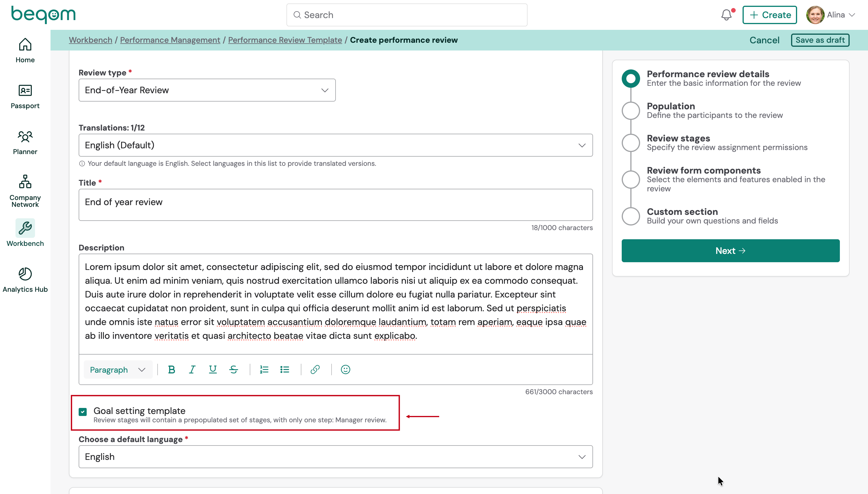Click into the Title text field
The height and width of the screenshot is (494, 868).
click(335, 205)
